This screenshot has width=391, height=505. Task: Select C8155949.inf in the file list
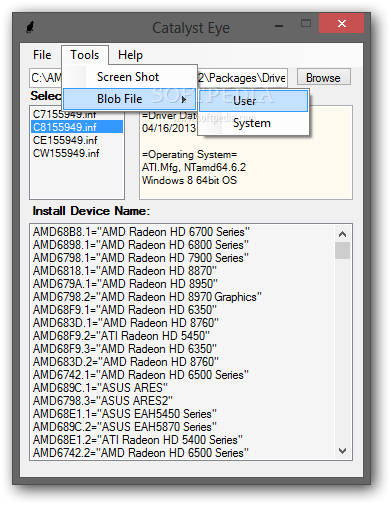[x=77, y=127]
